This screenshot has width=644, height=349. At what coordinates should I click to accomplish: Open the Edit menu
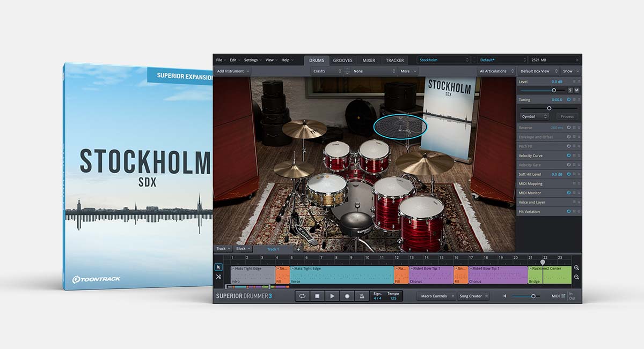[235, 60]
